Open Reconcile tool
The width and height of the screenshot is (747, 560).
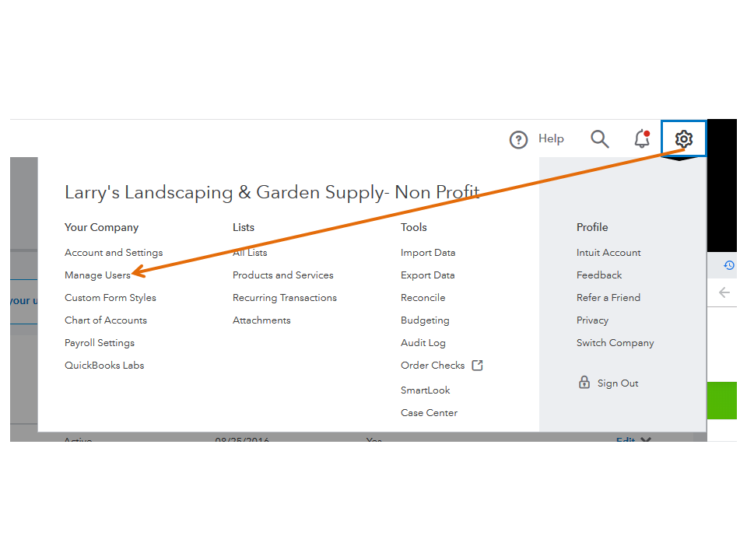click(423, 298)
